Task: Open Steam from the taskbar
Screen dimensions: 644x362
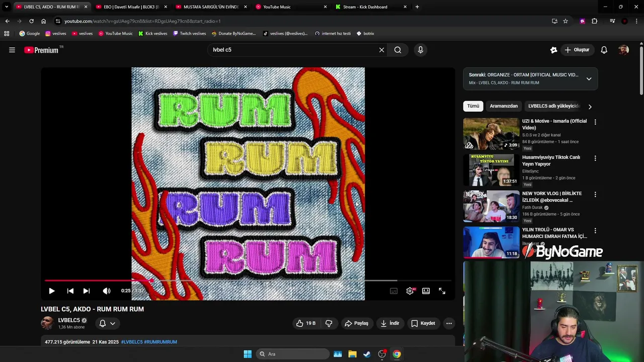Action: pos(367,354)
